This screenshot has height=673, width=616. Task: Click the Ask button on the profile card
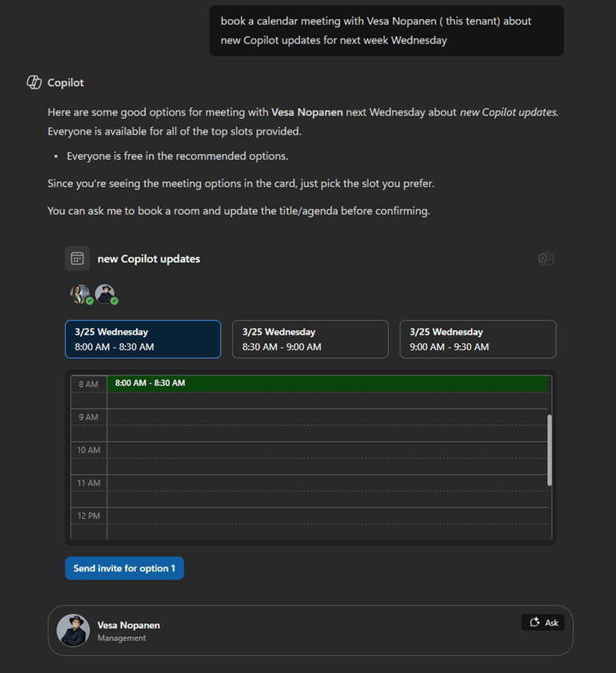pyautogui.click(x=543, y=622)
